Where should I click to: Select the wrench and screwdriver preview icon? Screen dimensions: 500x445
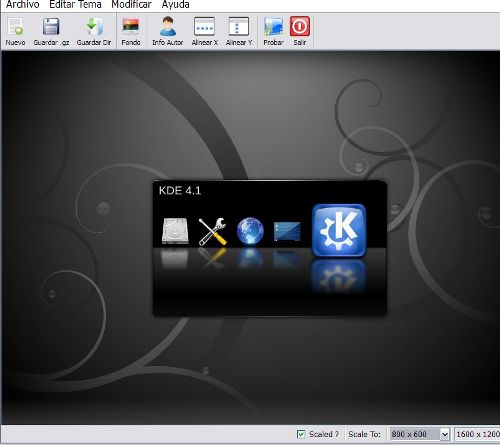click(x=213, y=232)
